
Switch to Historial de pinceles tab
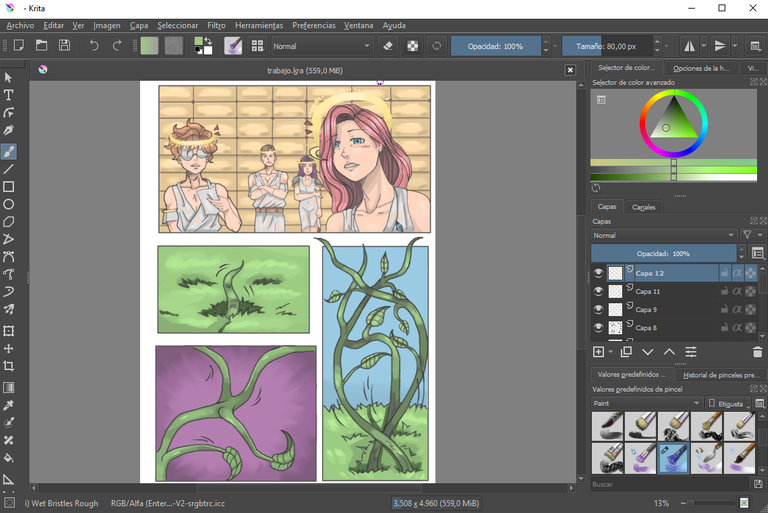click(x=720, y=375)
